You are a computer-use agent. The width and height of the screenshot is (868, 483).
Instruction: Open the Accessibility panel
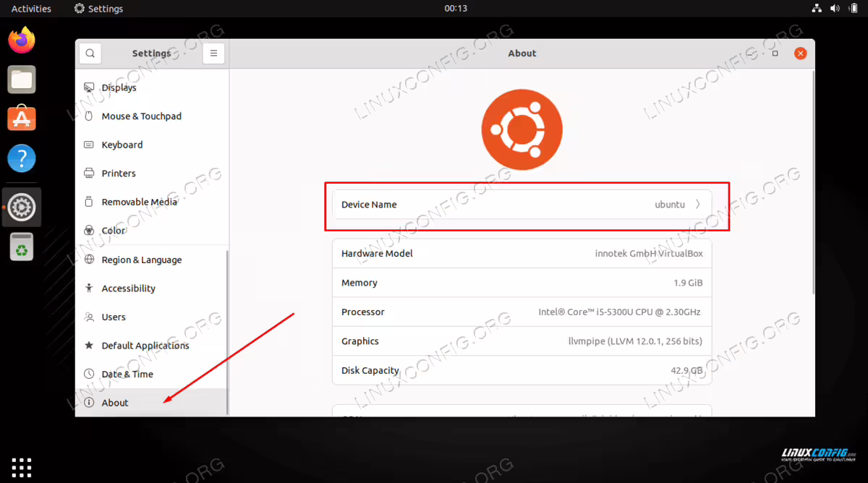tap(150, 288)
